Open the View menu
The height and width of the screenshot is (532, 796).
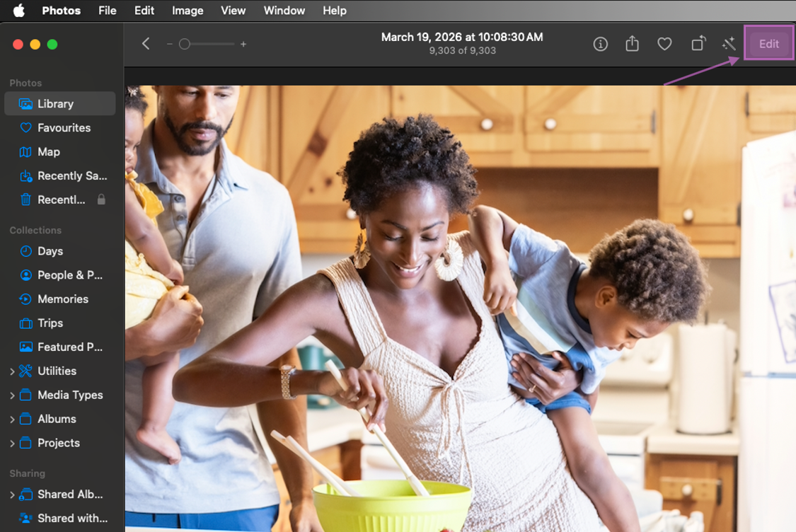click(x=233, y=11)
